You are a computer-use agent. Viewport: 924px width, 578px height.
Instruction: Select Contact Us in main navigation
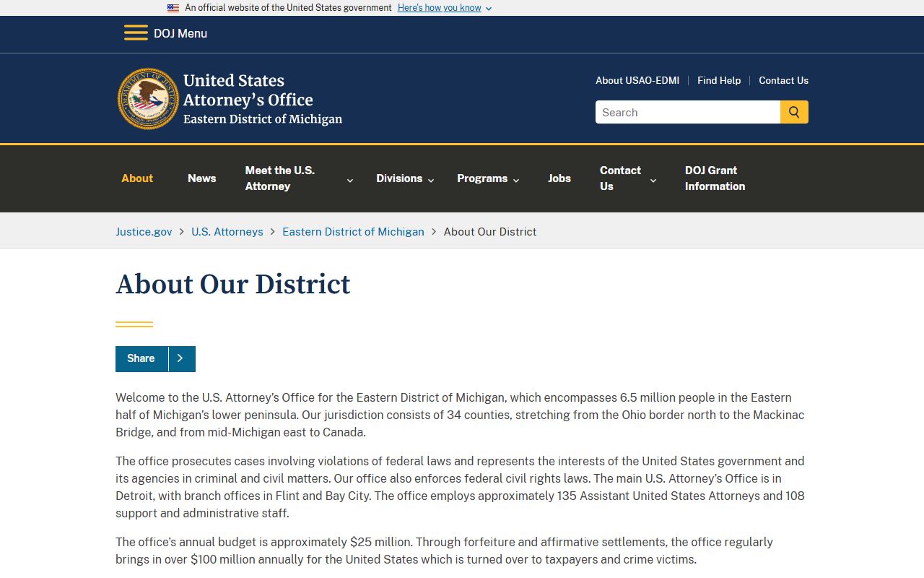point(620,178)
